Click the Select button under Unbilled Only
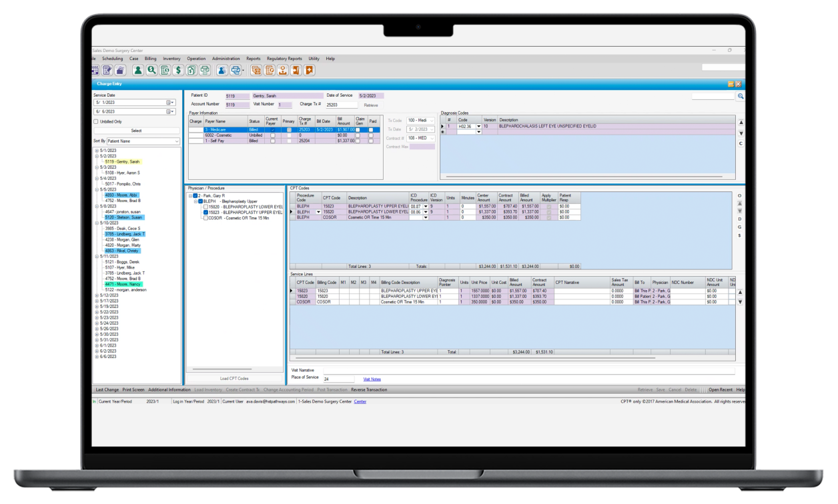 click(136, 131)
